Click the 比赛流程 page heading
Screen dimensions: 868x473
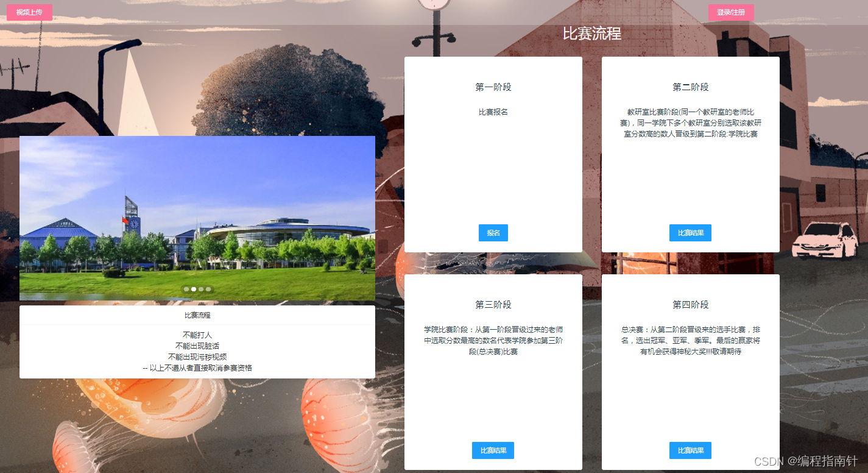592,34
